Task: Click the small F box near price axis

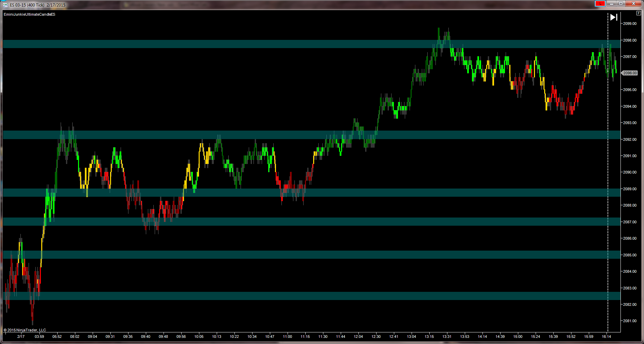Action: (639, 13)
